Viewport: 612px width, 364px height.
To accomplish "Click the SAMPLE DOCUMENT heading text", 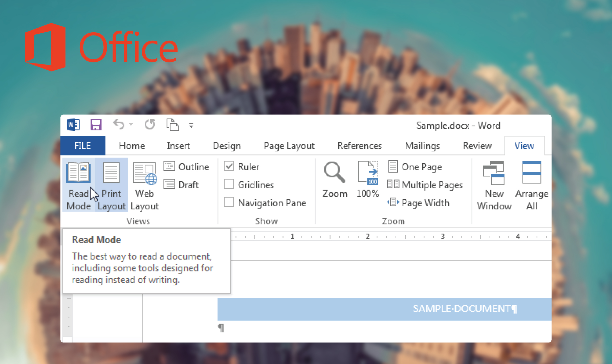I will click(x=465, y=309).
